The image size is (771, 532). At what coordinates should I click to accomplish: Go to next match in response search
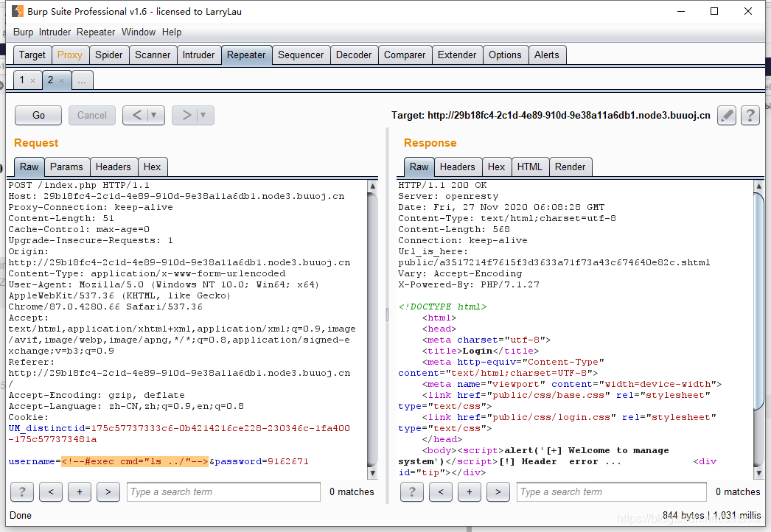[x=498, y=491]
